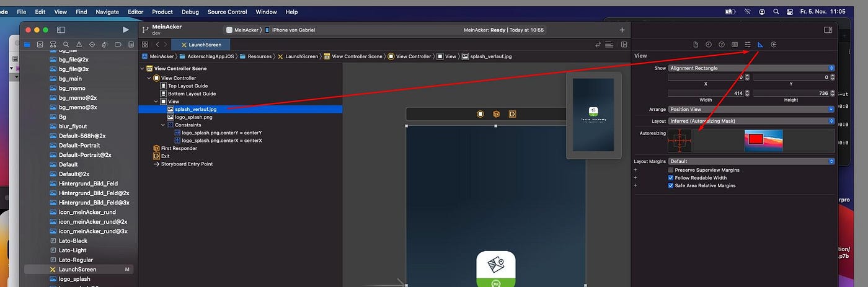Collapse the View Controller tree node arrow

(149, 78)
